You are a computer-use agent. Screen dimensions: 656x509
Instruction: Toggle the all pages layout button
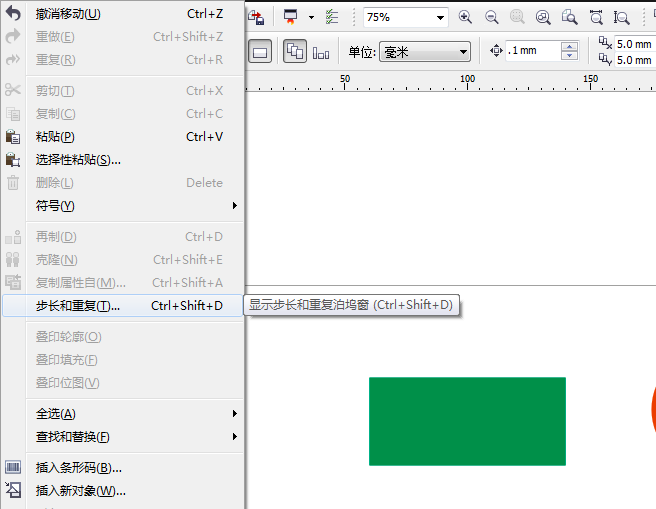coord(295,51)
